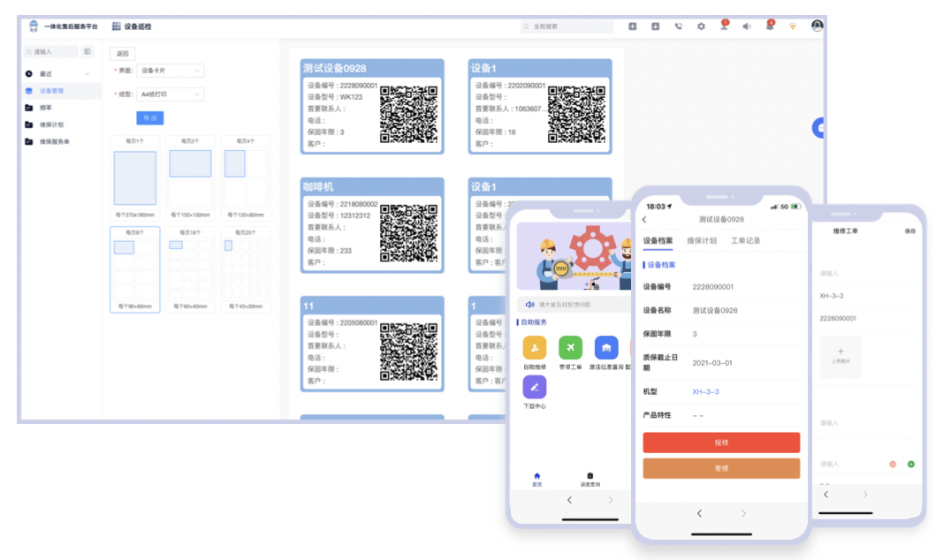Select the 每页1个 page layout thumbnail
Image resolution: width=951 pixels, height=560 pixels.
click(x=135, y=178)
